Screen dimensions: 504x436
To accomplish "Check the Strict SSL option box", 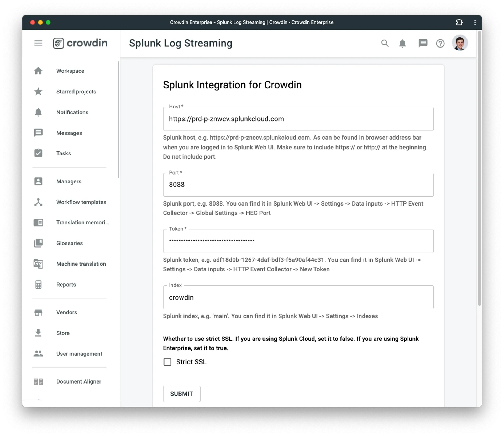I will tap(167, 362).
